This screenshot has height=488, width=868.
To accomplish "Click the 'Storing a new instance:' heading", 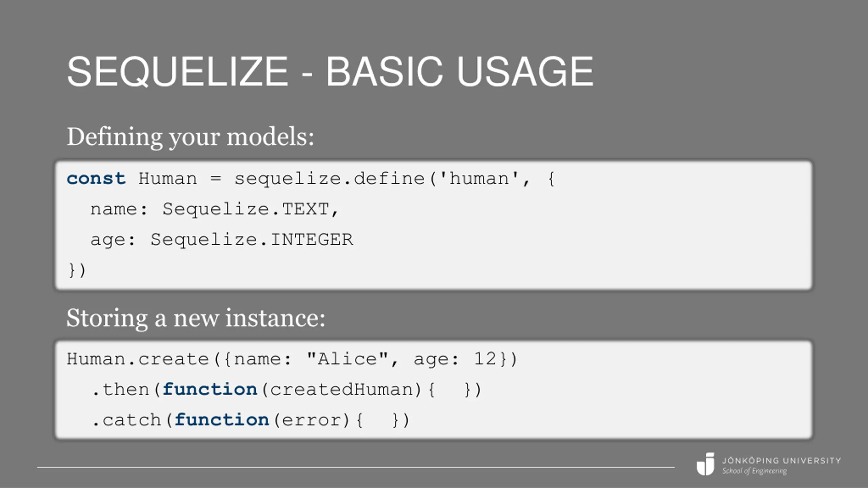I will tap(196, 318).
